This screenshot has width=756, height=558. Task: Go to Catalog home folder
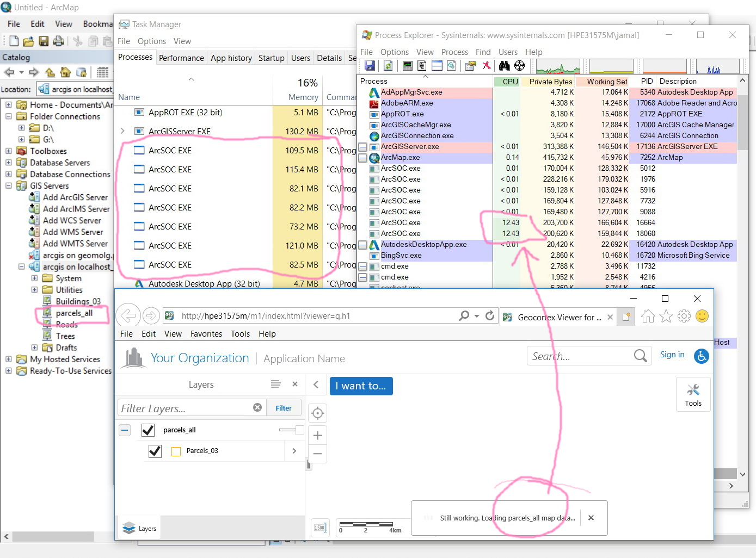tap(65, 72)
